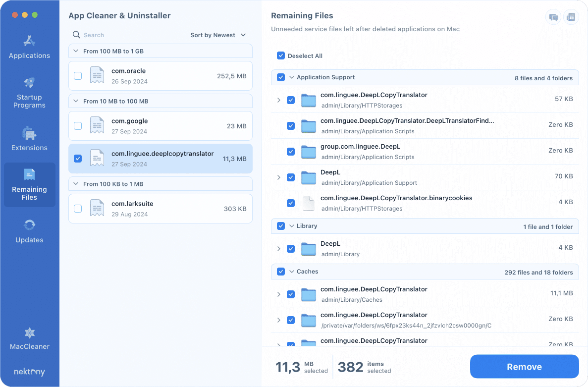Screen dimensions: 588x387
Task: Click folder icon of com.linguee.DeepLCopyTranslator in admin/Library/Caches
Action: pos(309,294)
